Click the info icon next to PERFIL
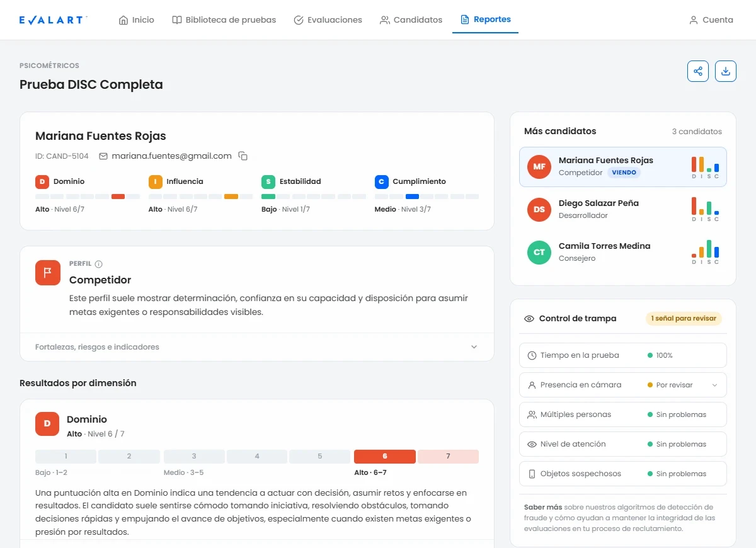 98,264
